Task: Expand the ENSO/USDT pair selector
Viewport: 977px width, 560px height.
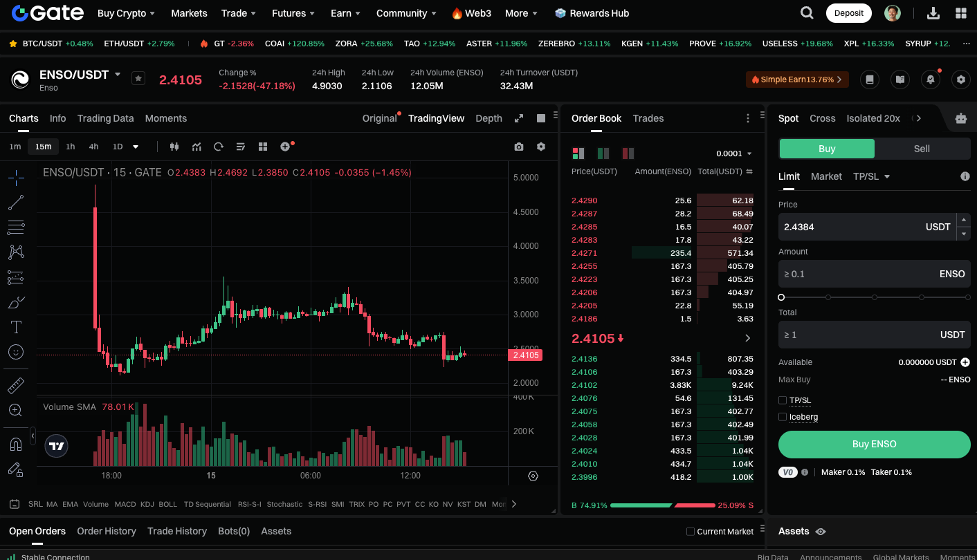Action: pos(118,74)
